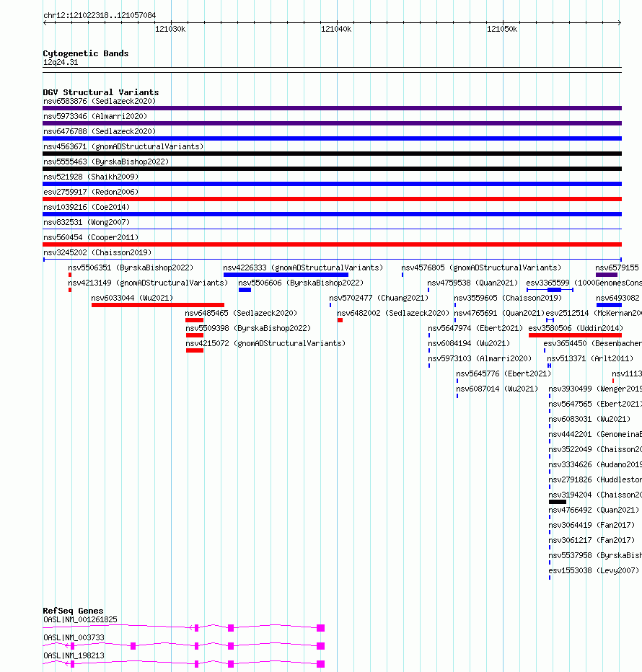Click the nsv513371 (Arlt2011) label

click(590, 359)
